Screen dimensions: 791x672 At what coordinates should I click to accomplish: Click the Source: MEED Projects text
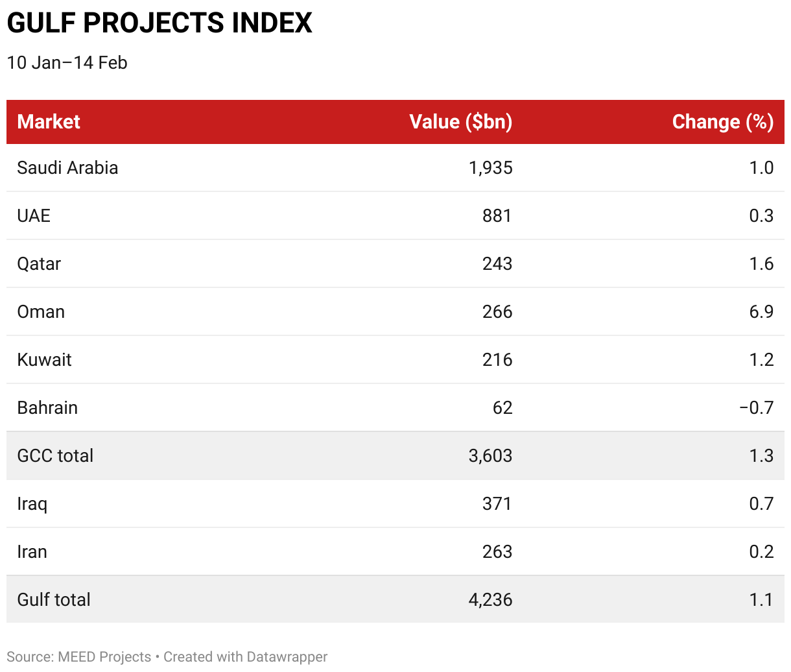point(78,657)
